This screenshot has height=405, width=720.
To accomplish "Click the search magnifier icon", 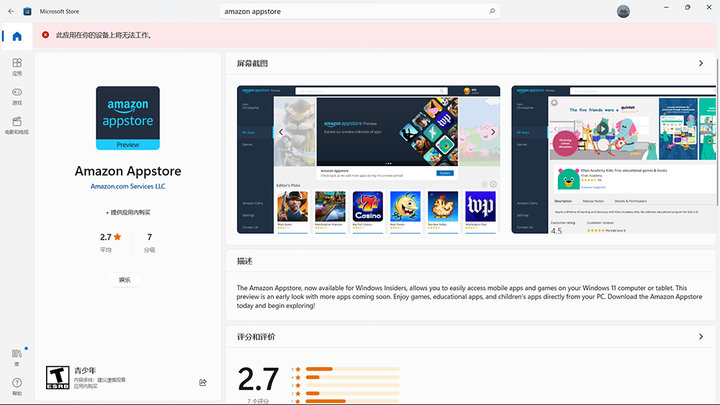I will (492, 11).
